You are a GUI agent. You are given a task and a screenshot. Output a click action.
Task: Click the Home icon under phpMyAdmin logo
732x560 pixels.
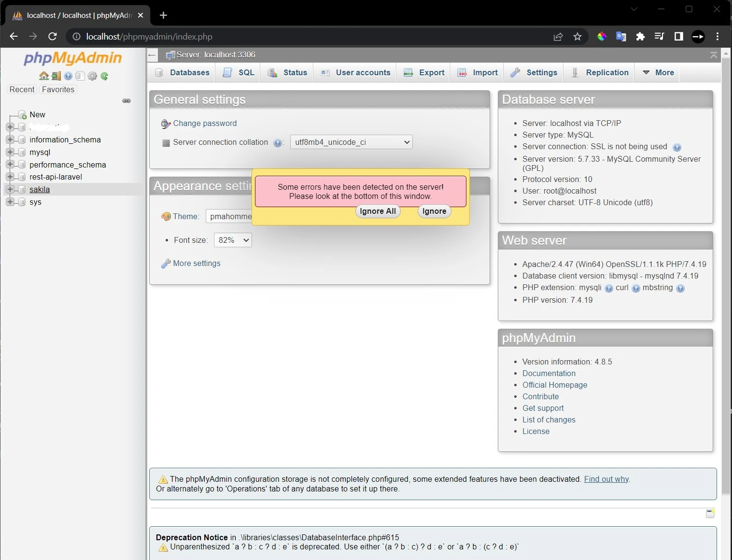tap(44, 76)
